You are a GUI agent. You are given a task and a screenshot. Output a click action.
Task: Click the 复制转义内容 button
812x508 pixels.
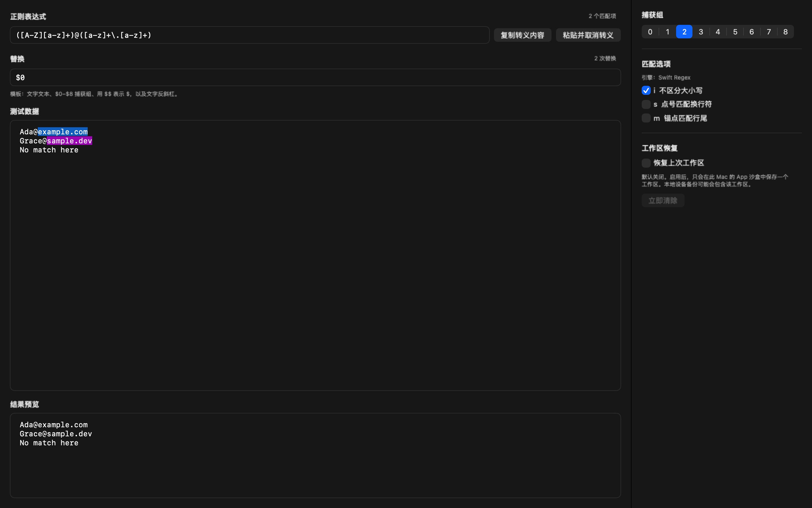pos(522,35)
